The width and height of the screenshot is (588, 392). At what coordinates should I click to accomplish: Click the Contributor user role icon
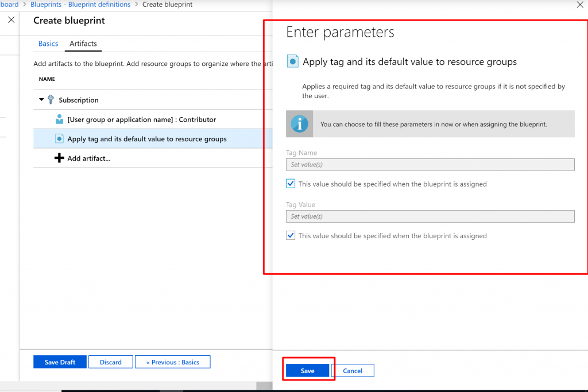point(59,119)
